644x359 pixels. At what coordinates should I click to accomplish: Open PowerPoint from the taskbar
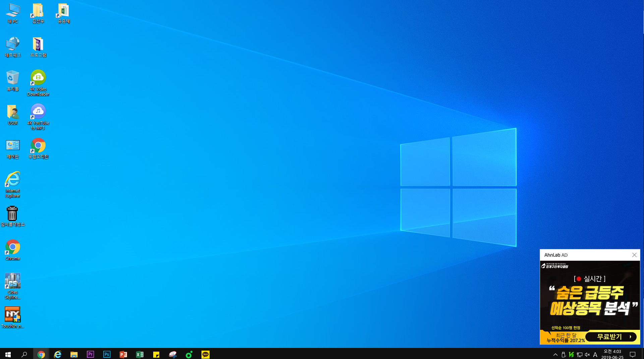tap(123, 354)
